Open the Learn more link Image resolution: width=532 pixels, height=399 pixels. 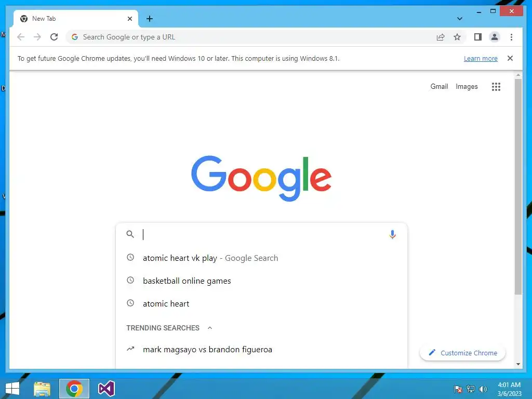pos(481,58)
